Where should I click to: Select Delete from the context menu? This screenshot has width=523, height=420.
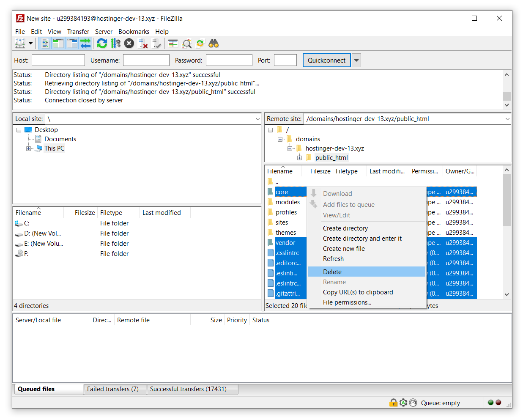(332, 272)
